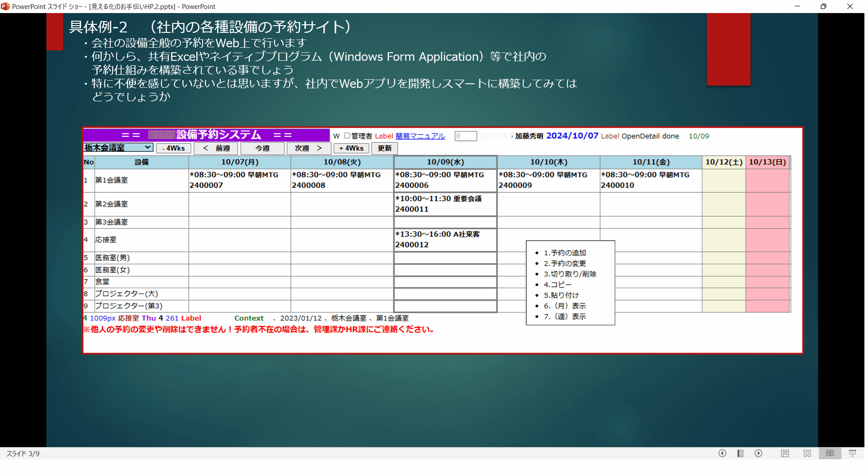Open the slide menu icon in status bar
Screen dimensions: 868x475
[740, 453]
